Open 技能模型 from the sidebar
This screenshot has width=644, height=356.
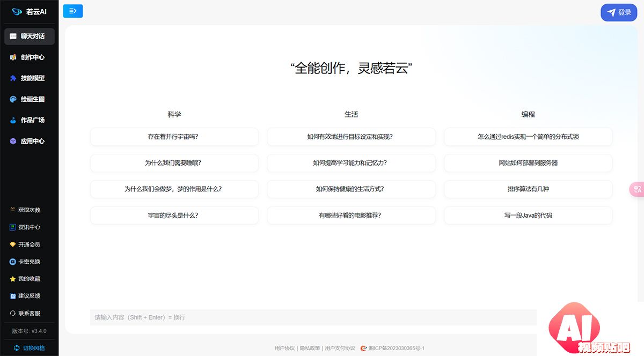pyautogui.click(x=30, y=78)
